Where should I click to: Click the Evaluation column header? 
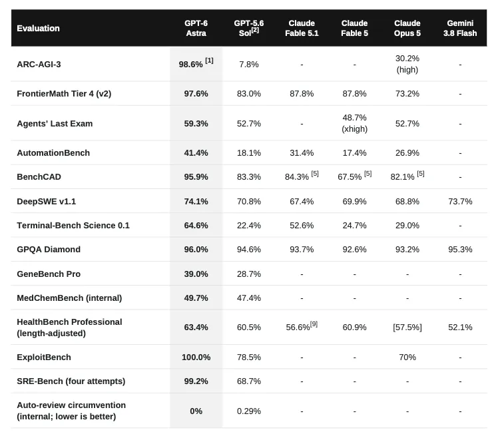pyautogui.click(x=38, y=28)
